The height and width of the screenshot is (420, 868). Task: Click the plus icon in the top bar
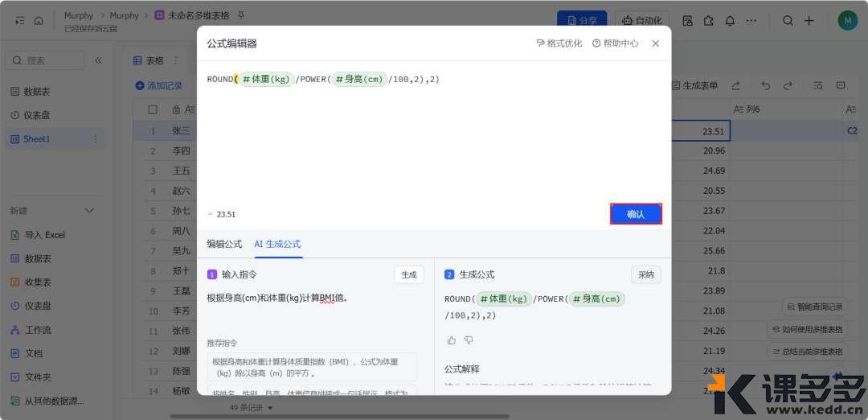pos(809,20)
